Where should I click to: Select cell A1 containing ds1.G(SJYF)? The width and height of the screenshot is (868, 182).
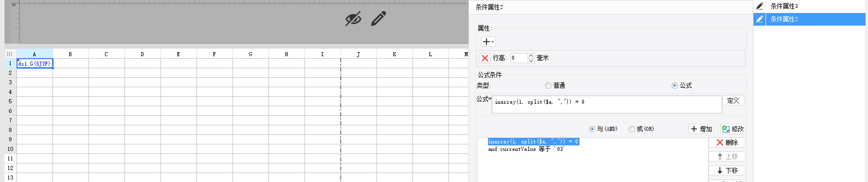pos(35,64)
